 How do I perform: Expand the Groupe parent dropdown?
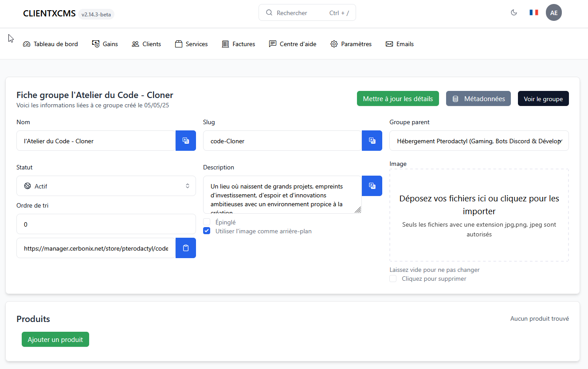(x=479, y=141)
